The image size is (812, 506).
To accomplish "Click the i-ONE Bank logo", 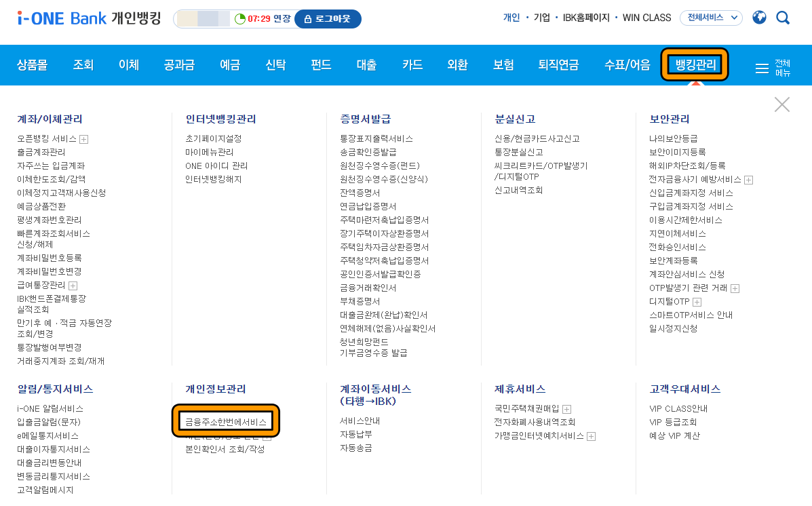I will 89,18.
